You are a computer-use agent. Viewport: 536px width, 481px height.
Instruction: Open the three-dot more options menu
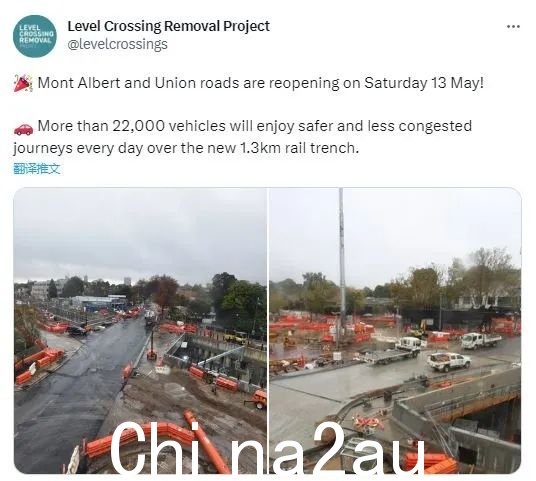[513, 26]
